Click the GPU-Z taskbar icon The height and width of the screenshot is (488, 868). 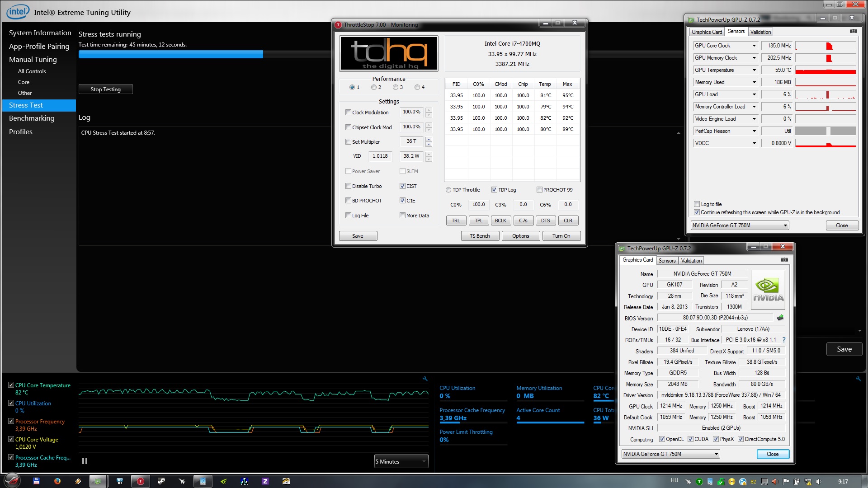(x=98, y=481)
